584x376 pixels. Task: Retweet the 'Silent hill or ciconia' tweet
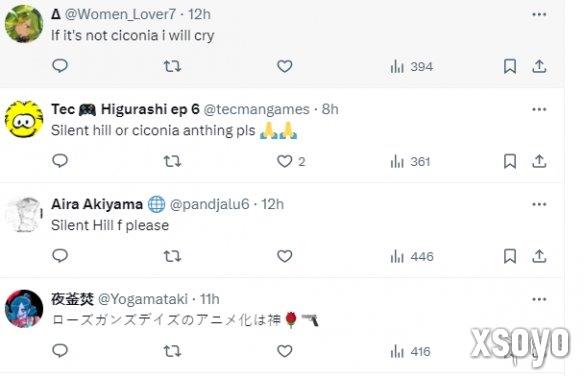pyautogui.click(x=172, y=161)
